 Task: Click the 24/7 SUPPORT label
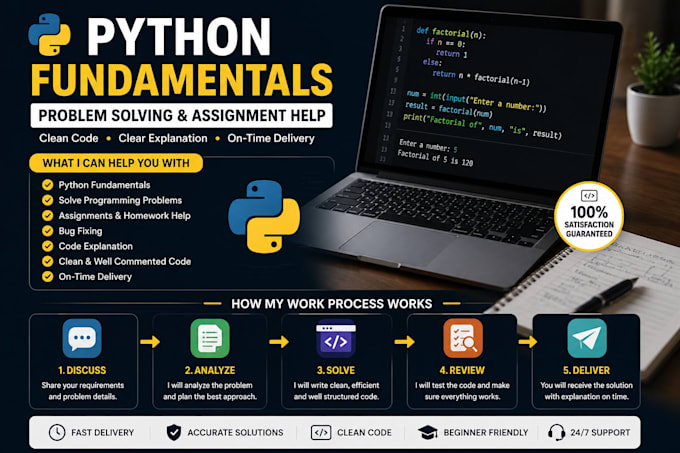(x=600, y=433)
